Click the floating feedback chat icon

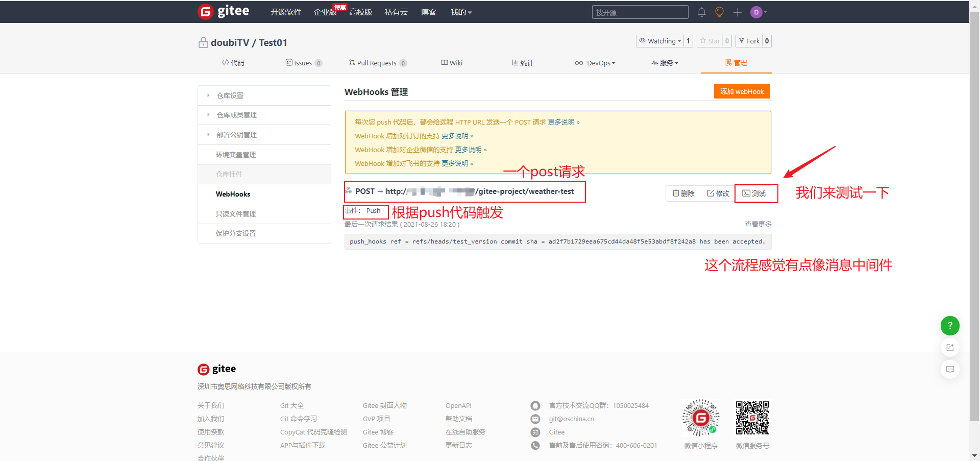949,369
